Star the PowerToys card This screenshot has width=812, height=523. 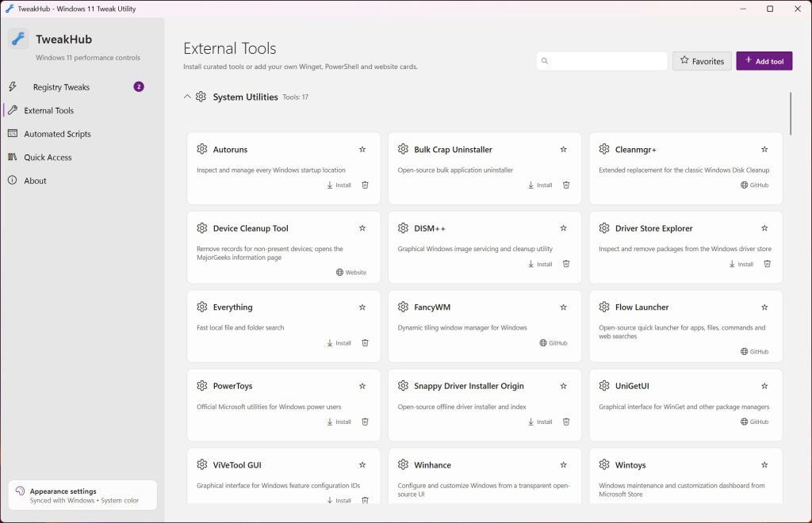[362, 386]
